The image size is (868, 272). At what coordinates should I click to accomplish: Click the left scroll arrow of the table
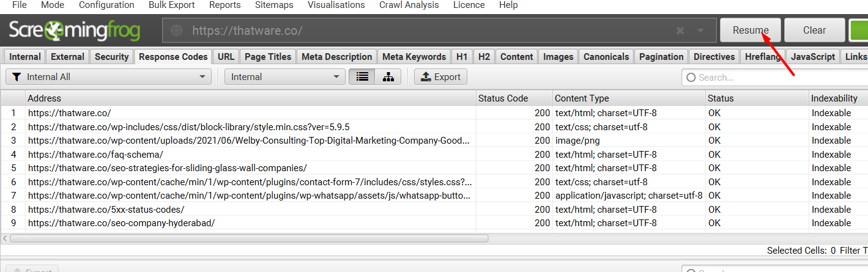click(5, 238)
